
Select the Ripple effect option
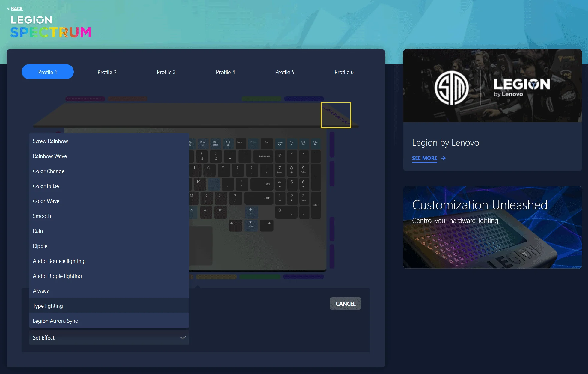click(x=109, y=246)
